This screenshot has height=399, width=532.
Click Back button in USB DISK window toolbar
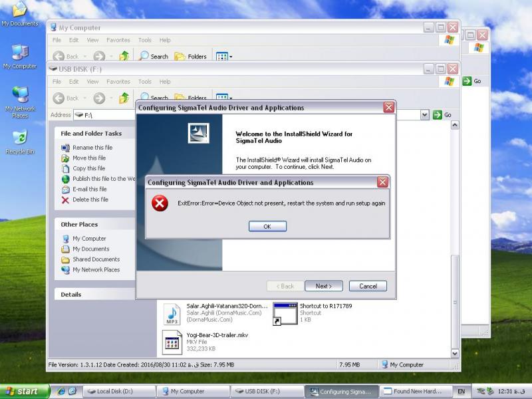coord(66,98)
